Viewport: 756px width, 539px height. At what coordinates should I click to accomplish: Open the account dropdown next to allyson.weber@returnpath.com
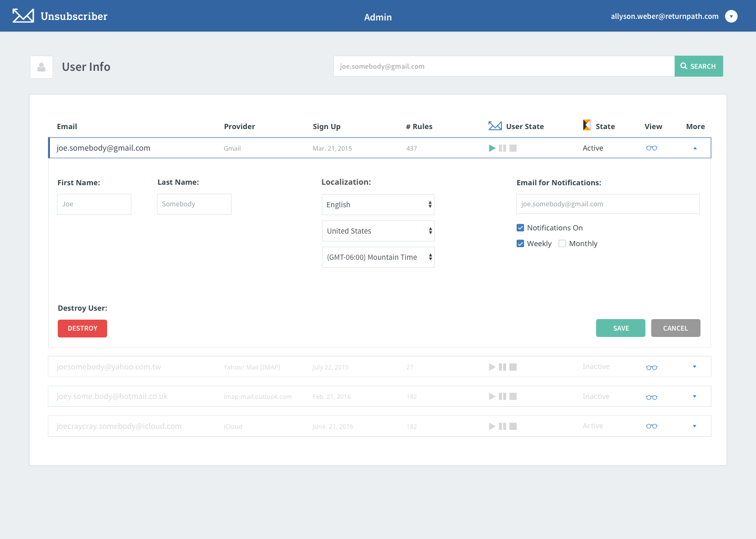point(731,16)
